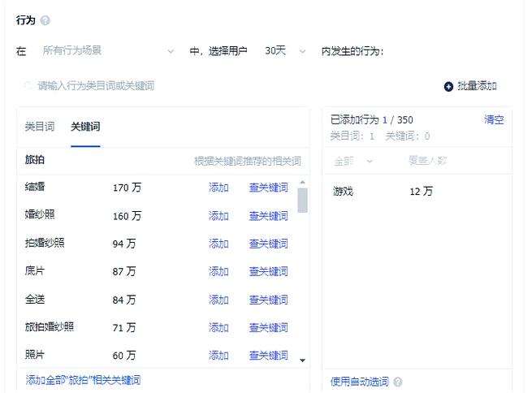Switch to the 类目词 tab

coord(40,127)
